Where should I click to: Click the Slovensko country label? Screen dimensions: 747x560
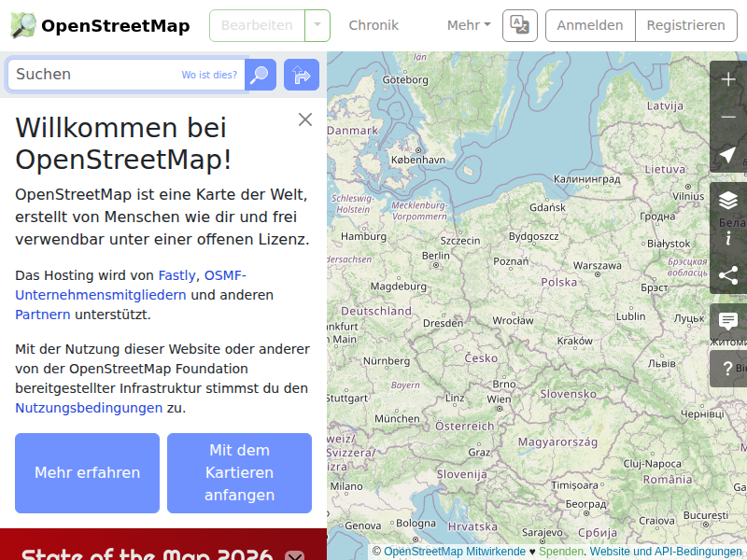pos(569,394)
